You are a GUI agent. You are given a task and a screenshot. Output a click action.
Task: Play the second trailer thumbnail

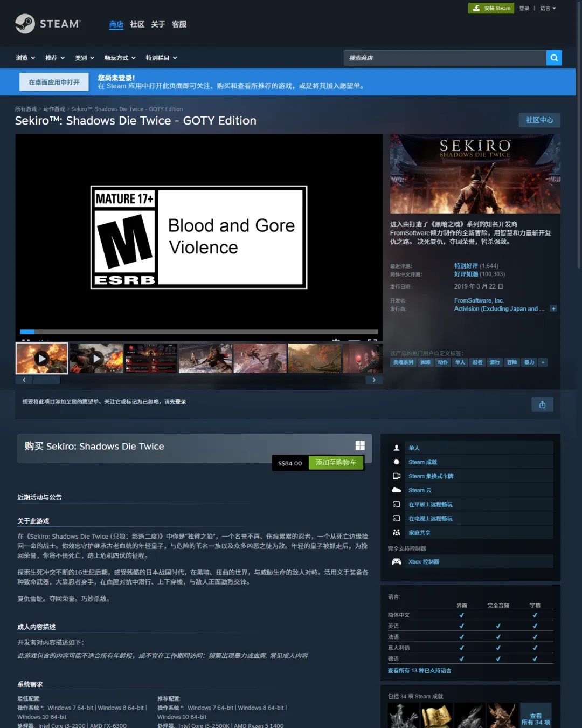coord(96,358)
